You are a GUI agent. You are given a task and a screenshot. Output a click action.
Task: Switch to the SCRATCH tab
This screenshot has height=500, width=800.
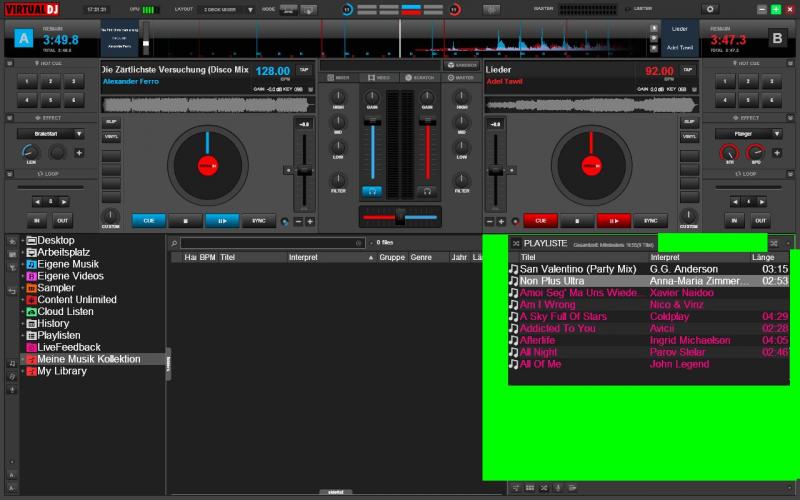(x=420, y=78)
